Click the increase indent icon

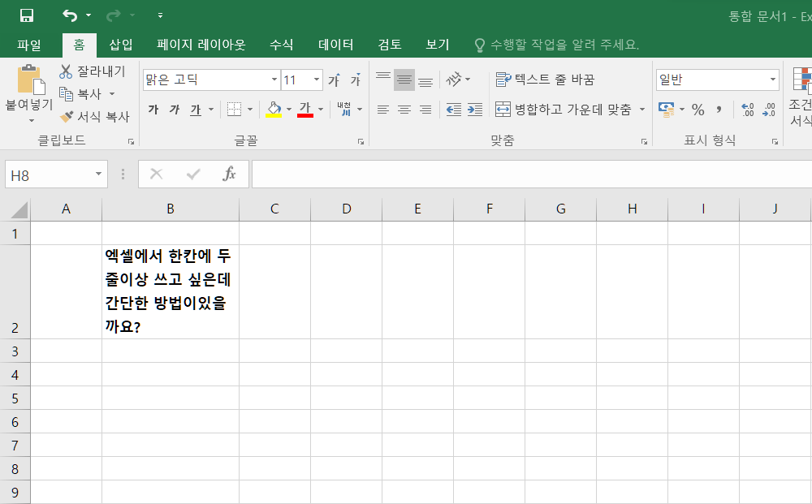[475, 110]
